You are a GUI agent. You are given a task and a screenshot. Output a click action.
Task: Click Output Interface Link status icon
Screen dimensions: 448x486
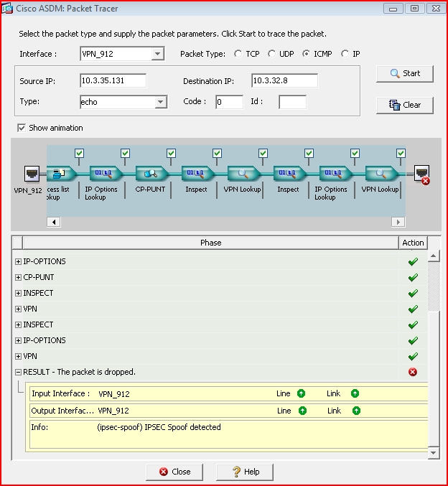357,411
